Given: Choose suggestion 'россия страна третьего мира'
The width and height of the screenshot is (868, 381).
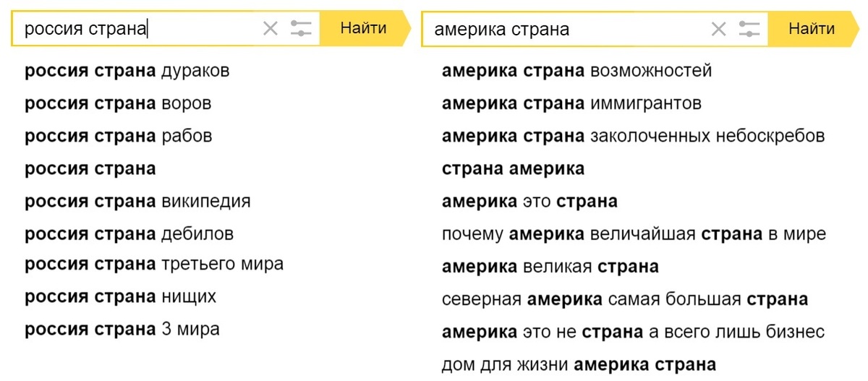Looking at the screenshot, I should pos(154,265).
